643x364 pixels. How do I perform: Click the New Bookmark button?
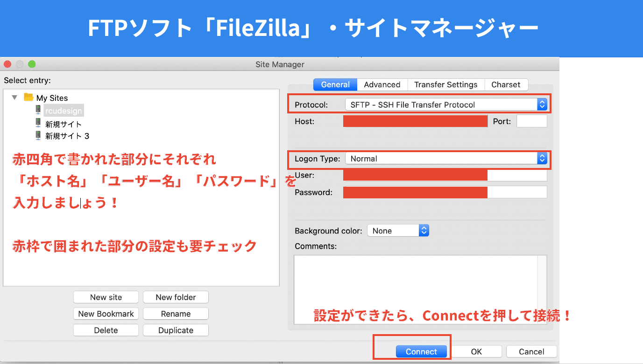[x=106, y=314]
